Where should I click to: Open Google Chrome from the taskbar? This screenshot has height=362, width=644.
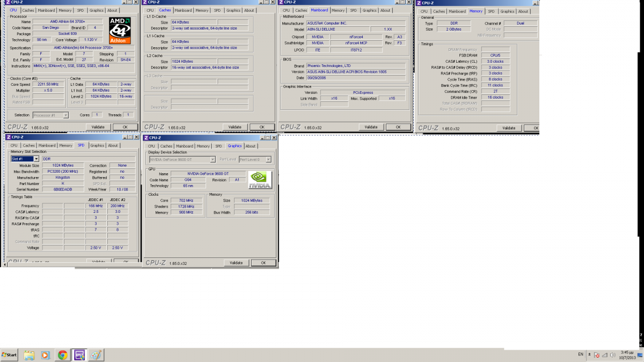(x=63, y=355)
